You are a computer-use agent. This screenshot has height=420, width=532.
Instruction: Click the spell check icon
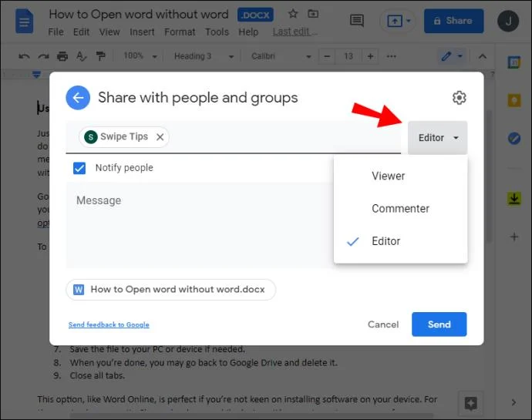82,56
